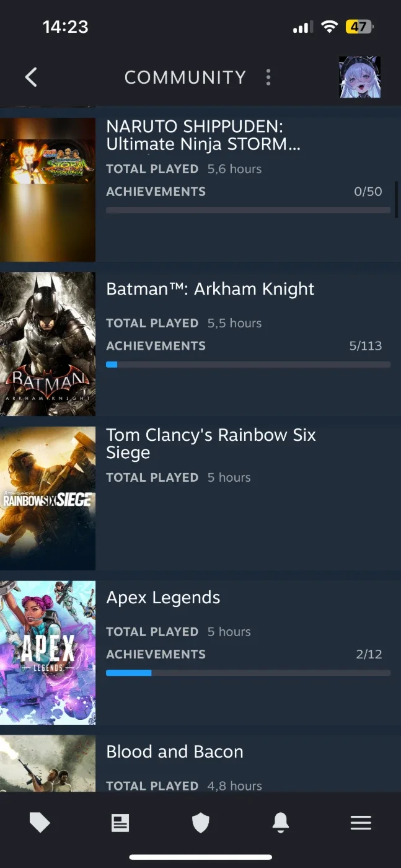Open the Blood and Bacon entry

pos(200,764)
